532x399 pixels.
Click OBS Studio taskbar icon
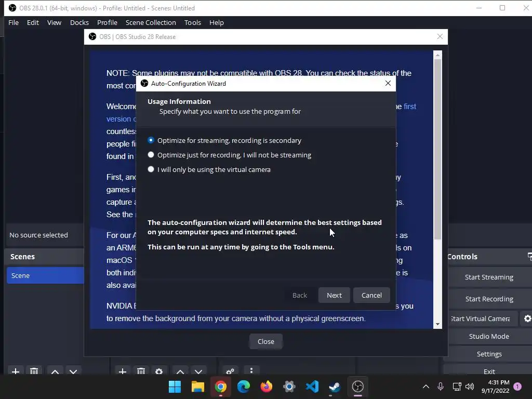pos(358,387)
